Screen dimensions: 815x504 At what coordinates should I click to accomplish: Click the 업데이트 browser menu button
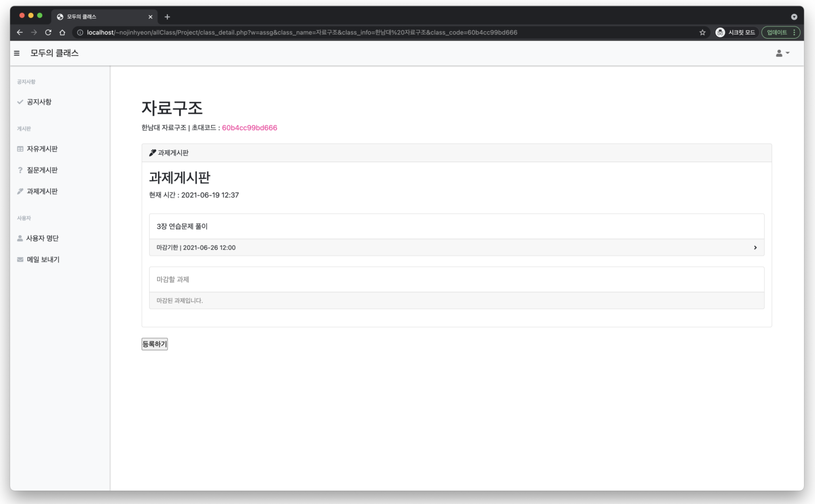[x=780, y=32]
